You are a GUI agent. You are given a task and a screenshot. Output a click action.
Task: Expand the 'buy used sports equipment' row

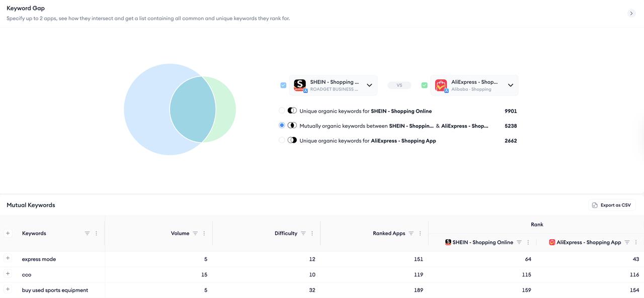pos(8,289)
